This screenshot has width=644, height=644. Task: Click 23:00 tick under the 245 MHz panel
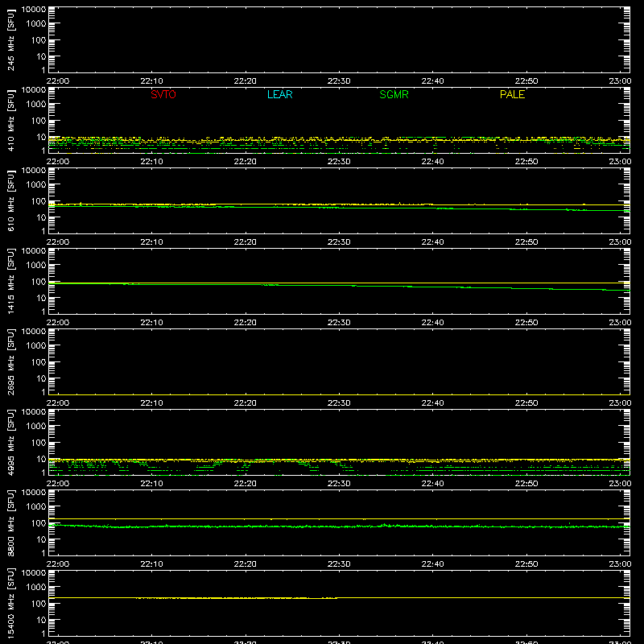click(x=620, y=81)
